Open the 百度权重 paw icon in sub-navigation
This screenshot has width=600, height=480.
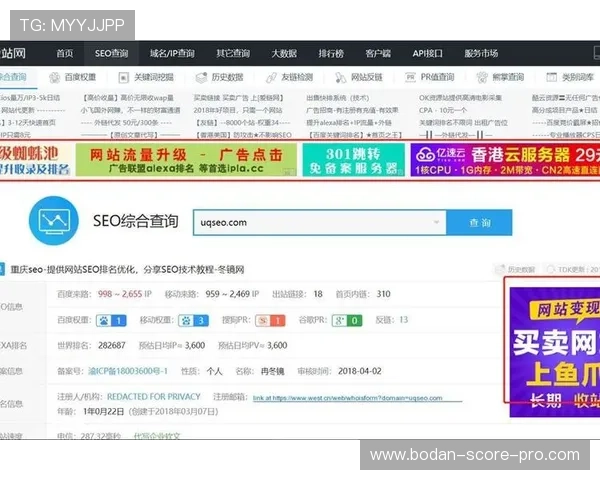pyautogui.click(x=55, y=78)
